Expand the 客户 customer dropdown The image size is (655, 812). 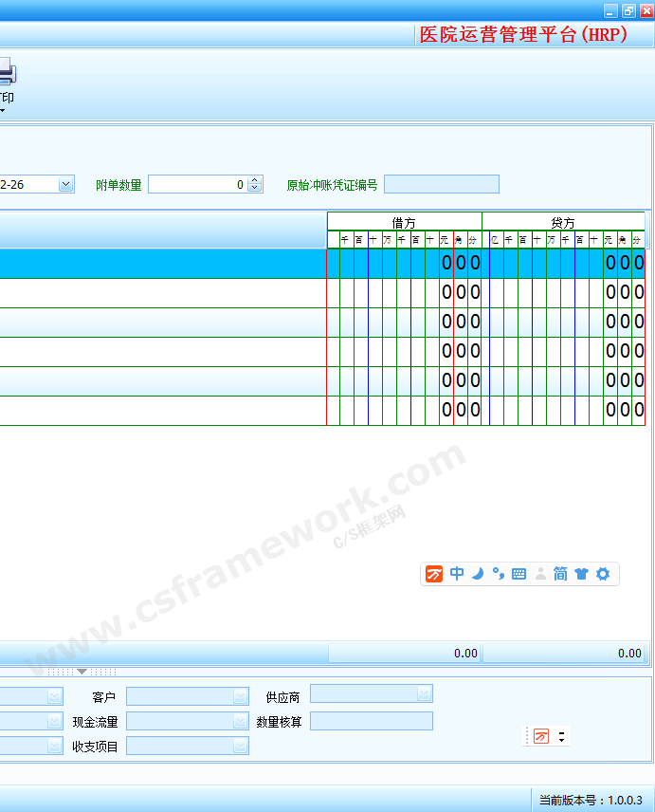241,696
